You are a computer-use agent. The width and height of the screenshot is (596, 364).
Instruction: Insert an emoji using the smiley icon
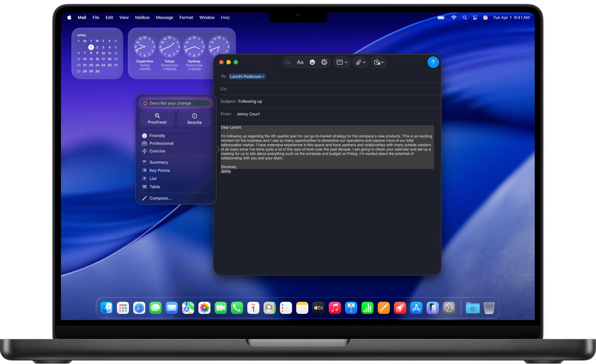click(312, 62)
